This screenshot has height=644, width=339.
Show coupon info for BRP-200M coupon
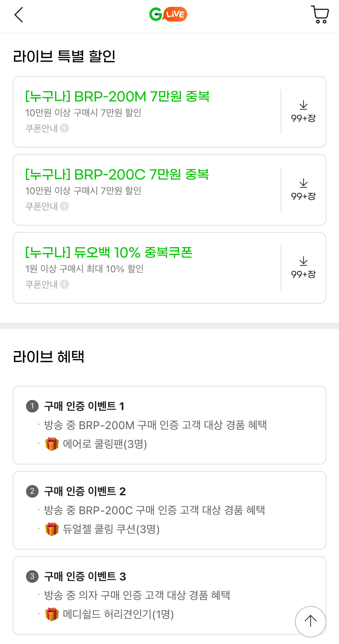click(64, 128)
